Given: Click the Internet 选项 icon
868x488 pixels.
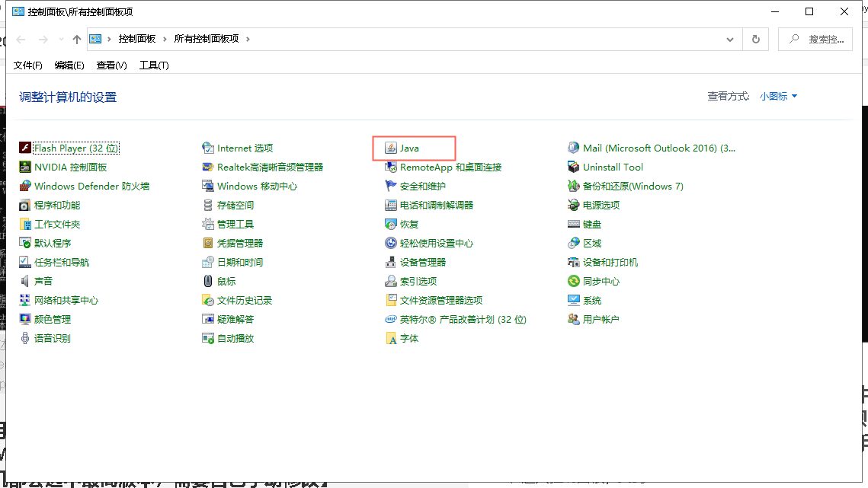Looking at the screenshot, I should coord(207,148).
